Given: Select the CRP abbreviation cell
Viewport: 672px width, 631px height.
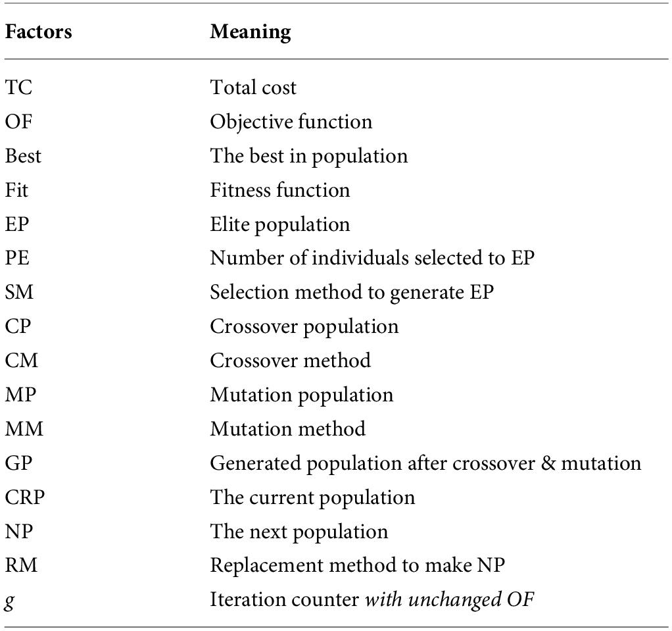Looking at the screenshot, I should pyautogui.click(x=25, y=497).
